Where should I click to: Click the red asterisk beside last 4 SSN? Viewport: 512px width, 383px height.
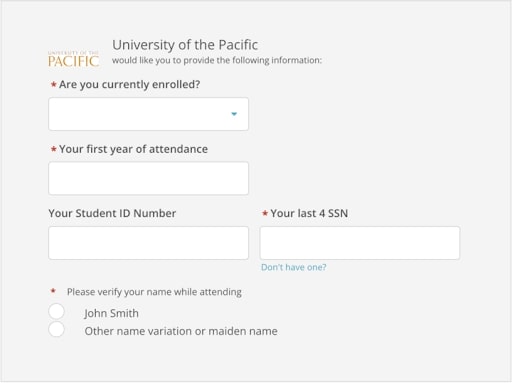[x=265, y=213]
